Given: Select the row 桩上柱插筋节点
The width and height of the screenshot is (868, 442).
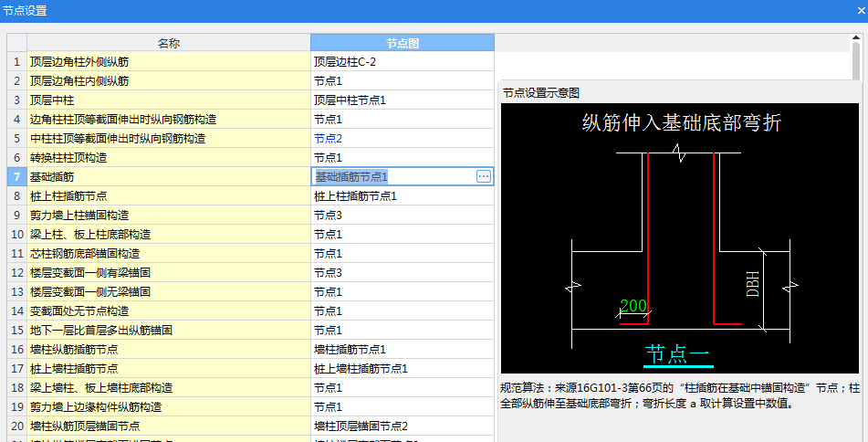Looking at the screenshot, I should (169, 196).
